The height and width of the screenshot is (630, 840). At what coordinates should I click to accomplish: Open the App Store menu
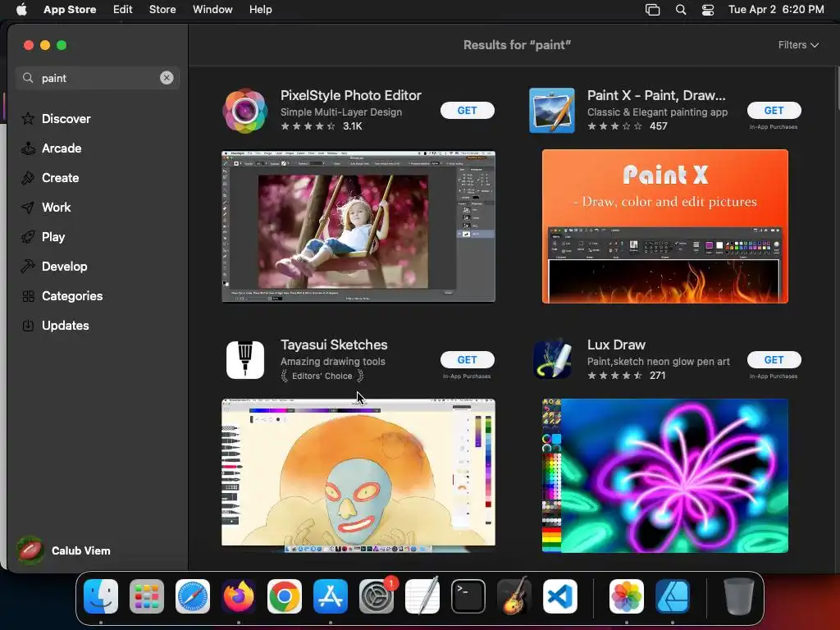(70, 10)
